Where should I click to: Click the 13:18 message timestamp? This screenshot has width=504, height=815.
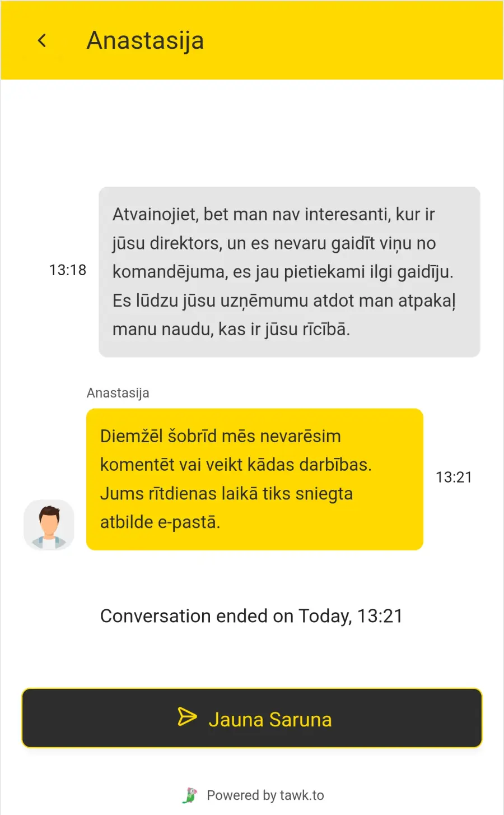coord(68,270)
